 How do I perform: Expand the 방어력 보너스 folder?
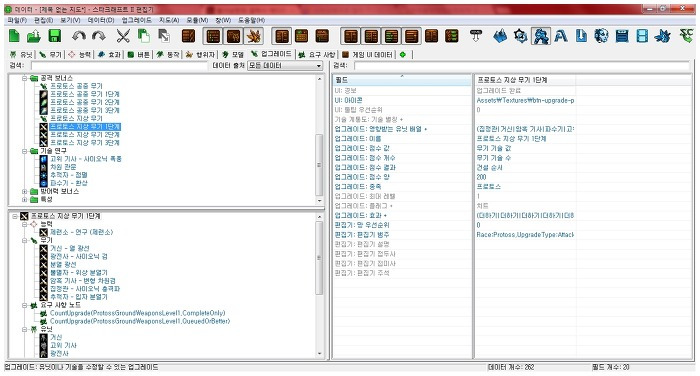click(25, 192)
